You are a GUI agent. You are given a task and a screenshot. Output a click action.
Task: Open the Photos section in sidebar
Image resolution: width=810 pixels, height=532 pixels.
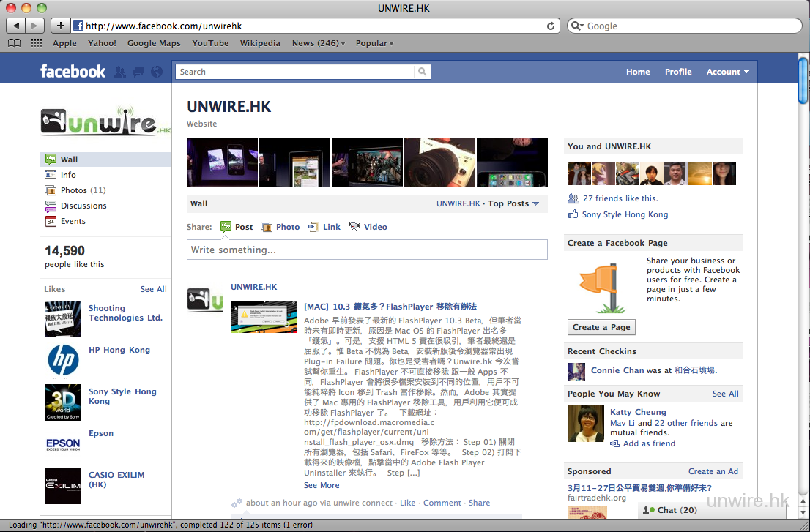[x=74, y=190]
